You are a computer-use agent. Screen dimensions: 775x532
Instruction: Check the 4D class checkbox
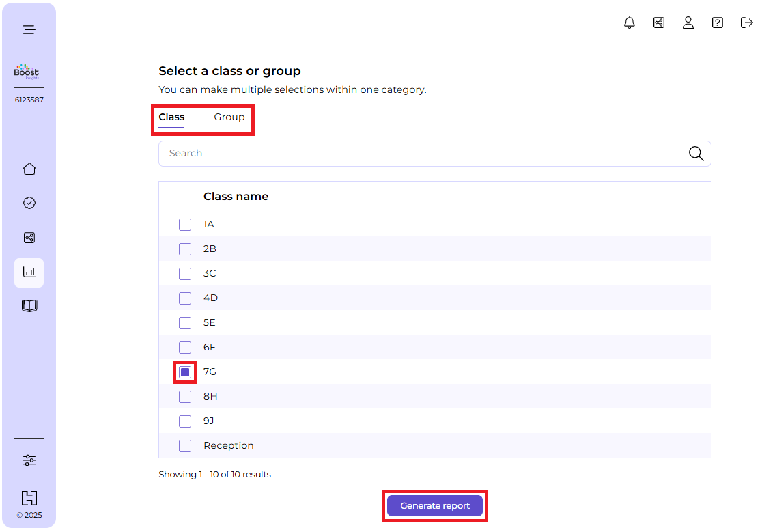pos(185,298)
